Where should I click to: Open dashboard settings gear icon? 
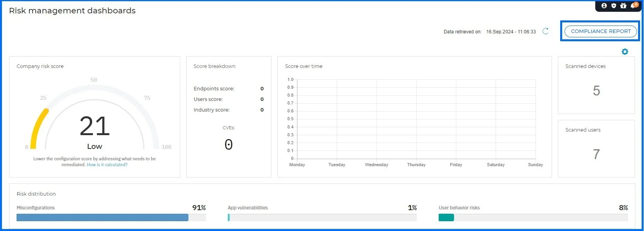coord(625,51)
